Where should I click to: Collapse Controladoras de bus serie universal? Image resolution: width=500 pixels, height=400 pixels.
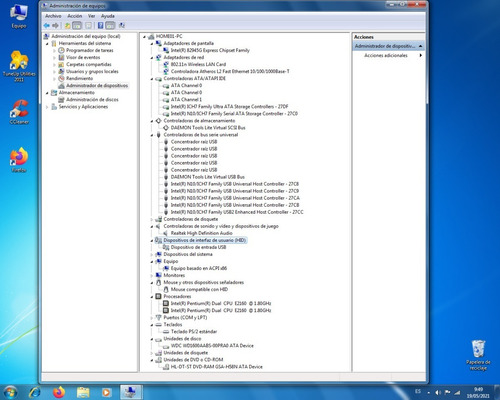click(x=152, y=135)
